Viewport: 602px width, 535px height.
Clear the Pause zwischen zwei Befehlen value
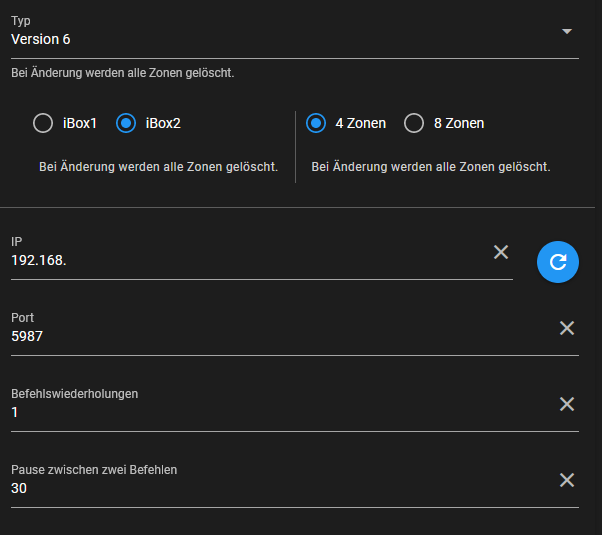(567, 480)
